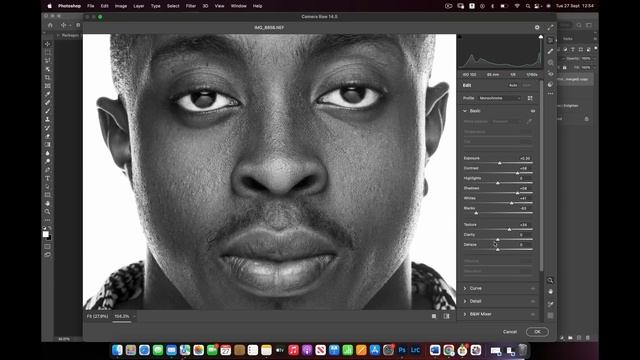Select the Move tool in Photoshop toolbar
This screenshot has height=360, width=640.
[48, 44]
